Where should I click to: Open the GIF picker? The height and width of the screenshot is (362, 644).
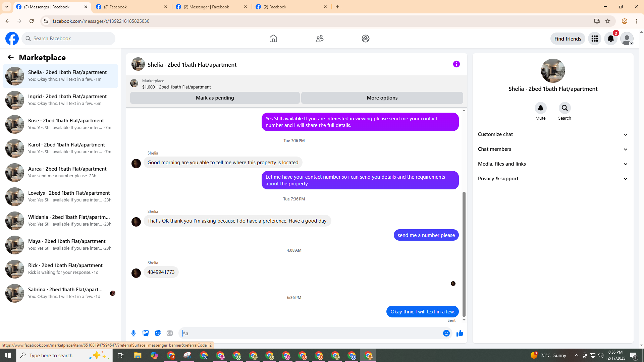click(170, 333)
